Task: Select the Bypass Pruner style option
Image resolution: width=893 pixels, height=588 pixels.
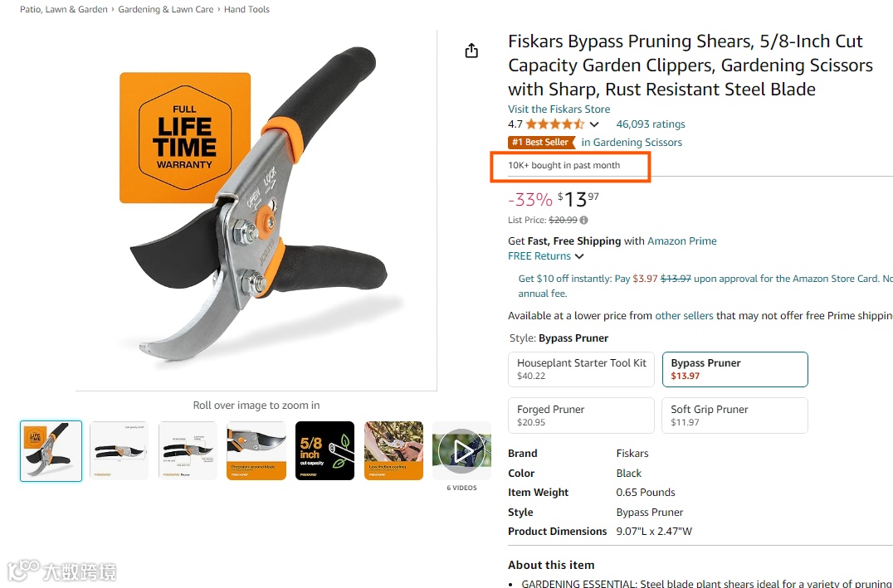Action: click(734, 369)
